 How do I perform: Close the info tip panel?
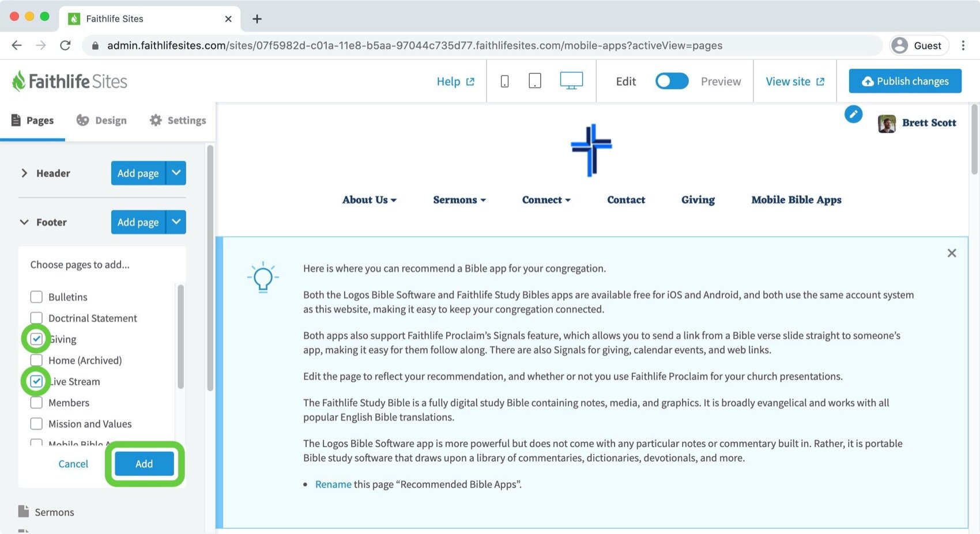tap(952, 253)
